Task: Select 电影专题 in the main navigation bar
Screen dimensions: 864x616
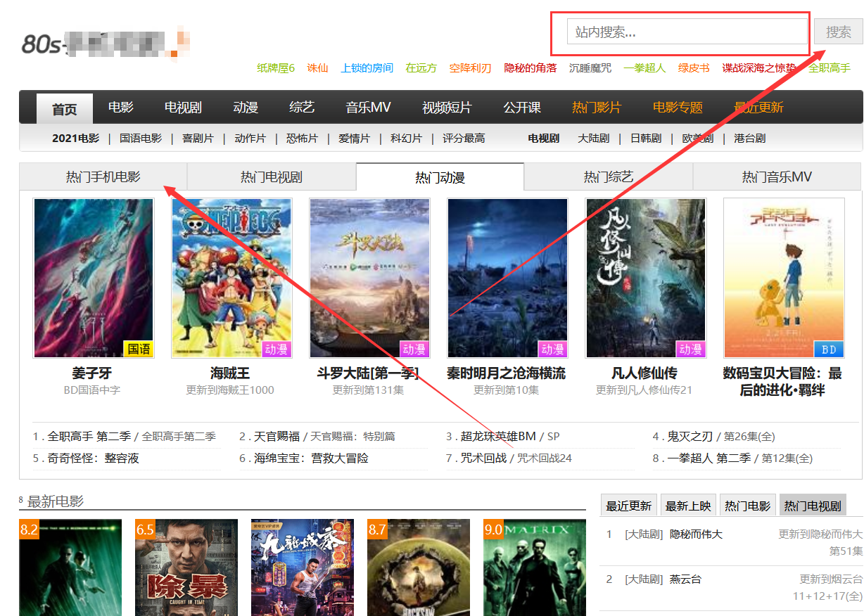Action: coord(678,108)
